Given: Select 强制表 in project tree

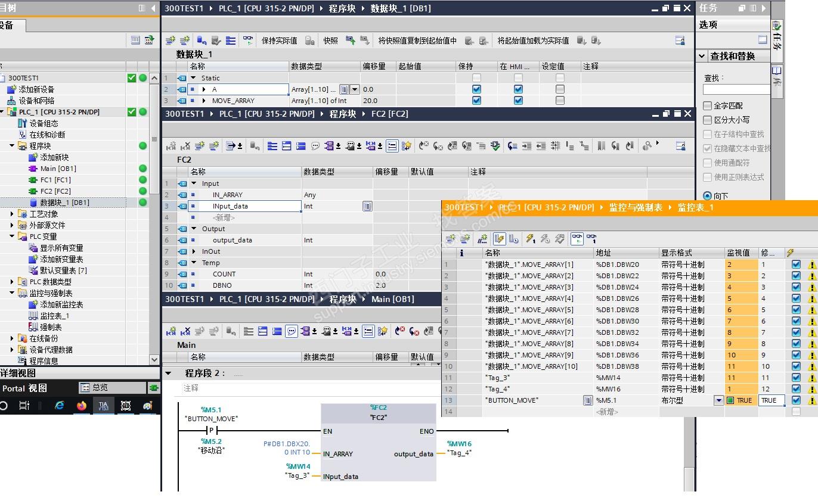Looking at the screenshot, I should tap(51, 327).
